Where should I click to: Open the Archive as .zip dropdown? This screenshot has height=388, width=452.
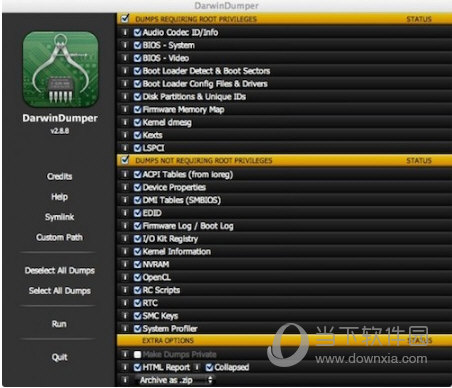[x=174, y=380]
